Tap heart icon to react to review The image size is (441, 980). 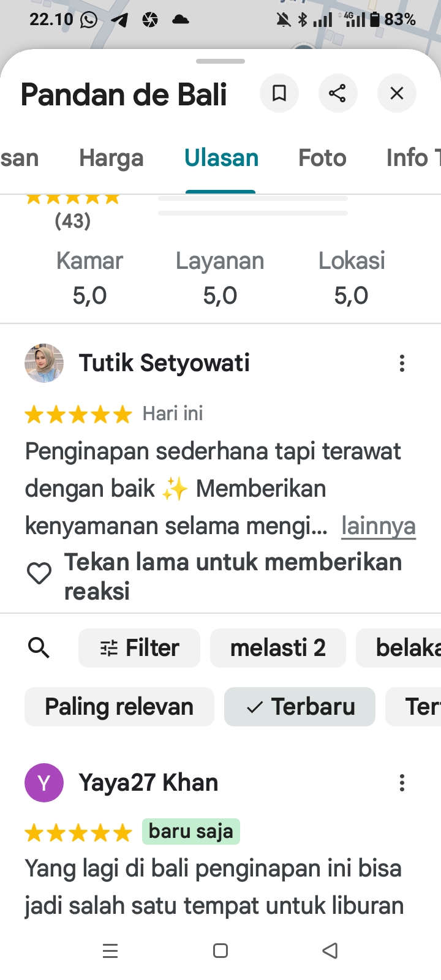pos(39,574)
